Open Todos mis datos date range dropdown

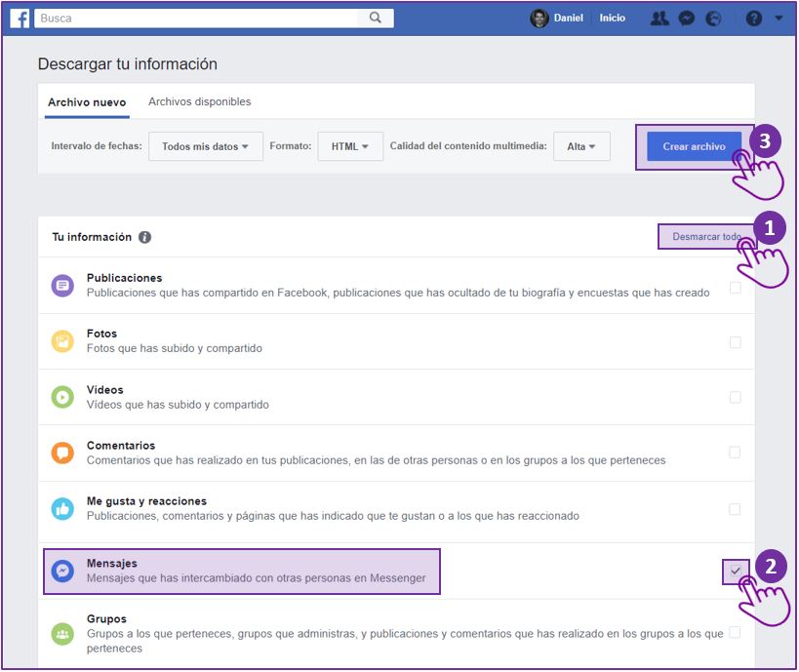click(206, 146)
